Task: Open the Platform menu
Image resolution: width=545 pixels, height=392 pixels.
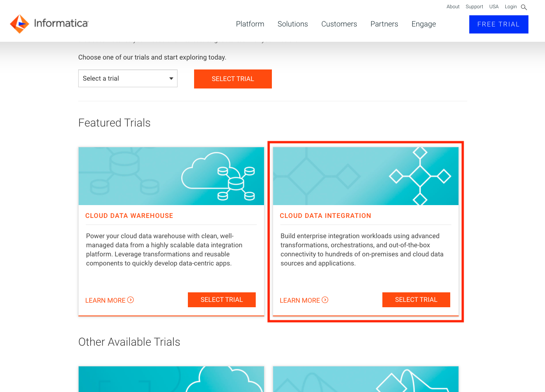Action: (x=250, y=24)
